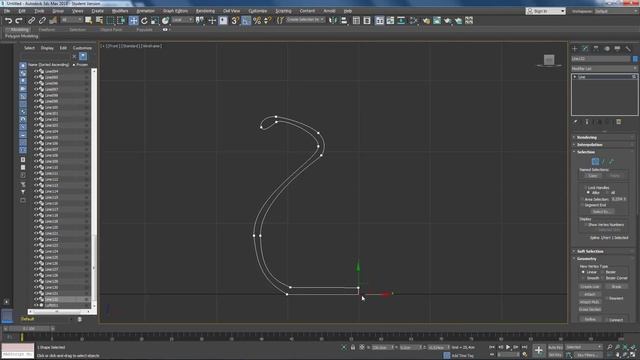Activate Select and Uniform Scale tool
Image resolution: width=640 pixels, height=360 pixels.
(155, 20)
